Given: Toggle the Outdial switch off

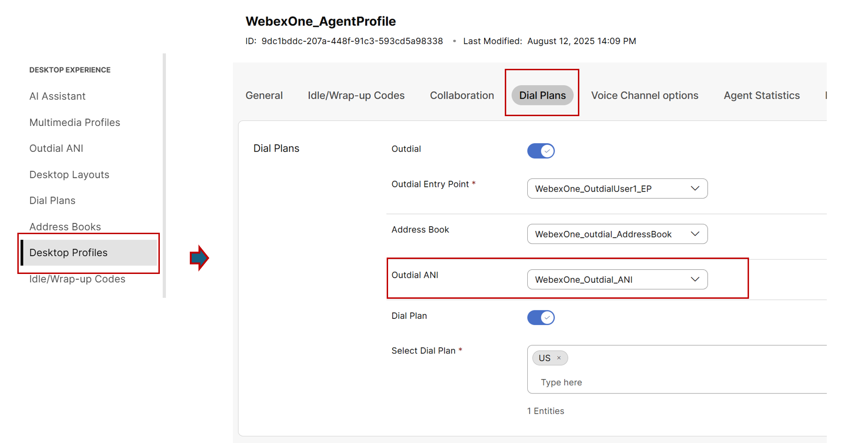Looking at the screenshot, I should [541, 151].
